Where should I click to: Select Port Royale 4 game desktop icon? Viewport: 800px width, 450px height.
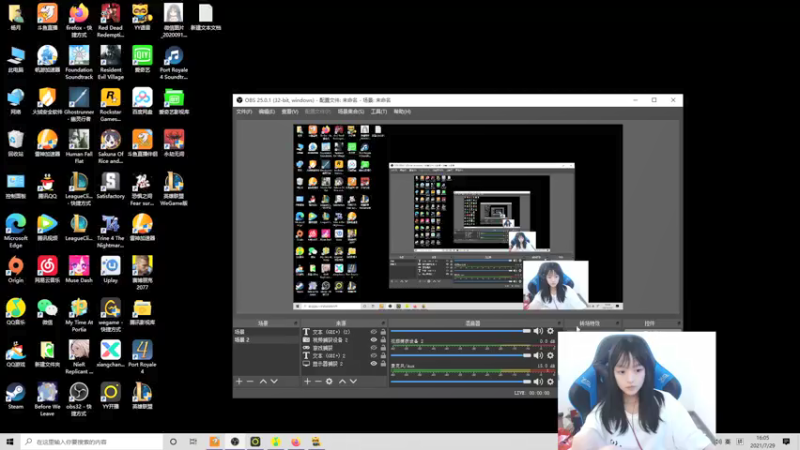142,357
